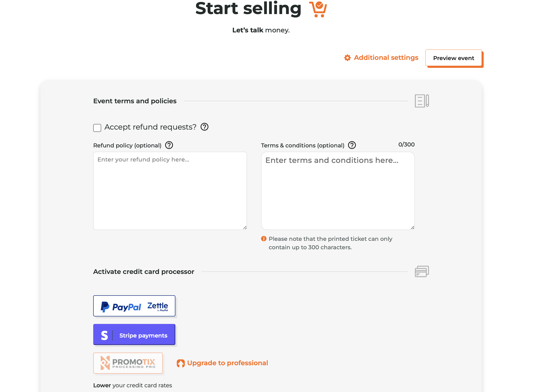
Task: Click the Upgrade to professional arrow icon
Action: tap(181, 363)
